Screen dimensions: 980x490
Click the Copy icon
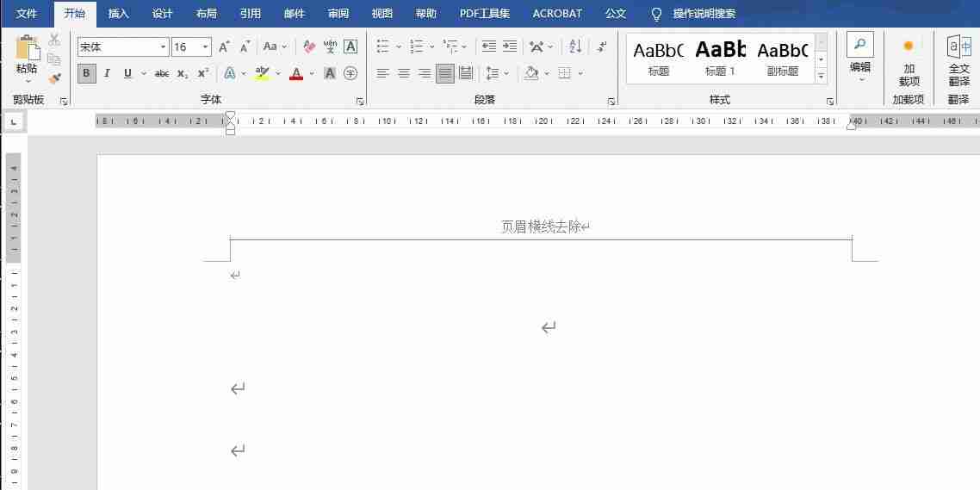click(x=54, y=59)
